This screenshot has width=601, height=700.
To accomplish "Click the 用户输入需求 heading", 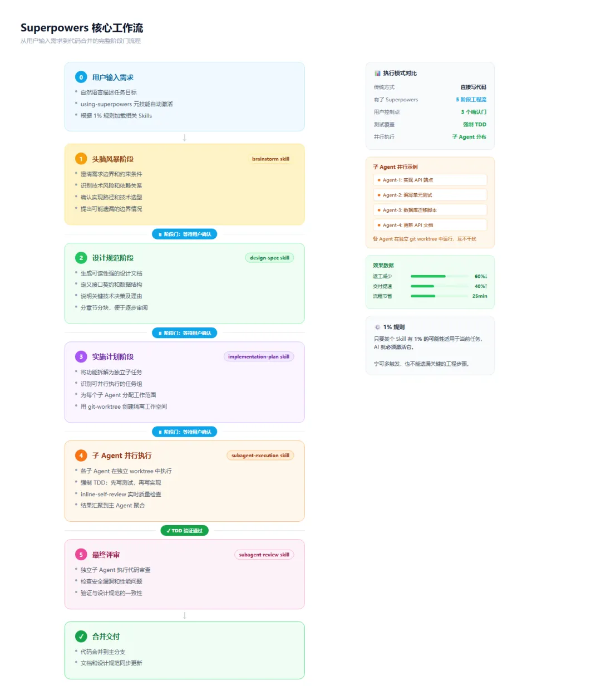I will [113, 77].
